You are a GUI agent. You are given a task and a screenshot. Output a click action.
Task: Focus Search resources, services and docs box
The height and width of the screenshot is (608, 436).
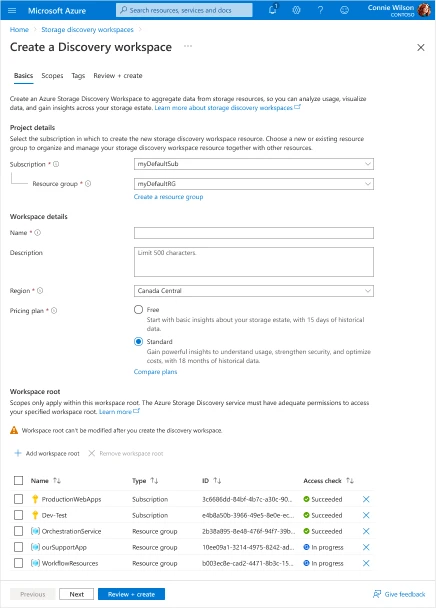(x=184, y=10)
